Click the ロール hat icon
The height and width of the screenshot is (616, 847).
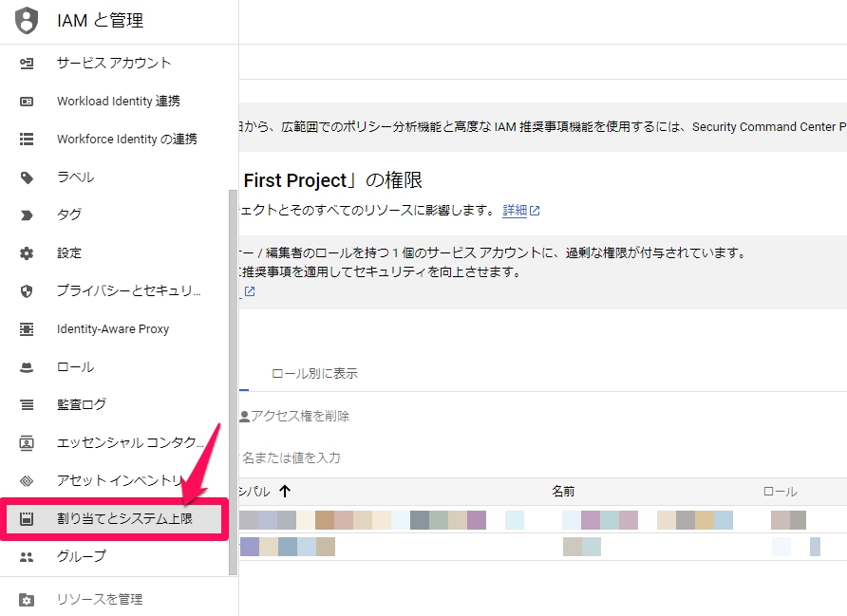coord(27,367)
